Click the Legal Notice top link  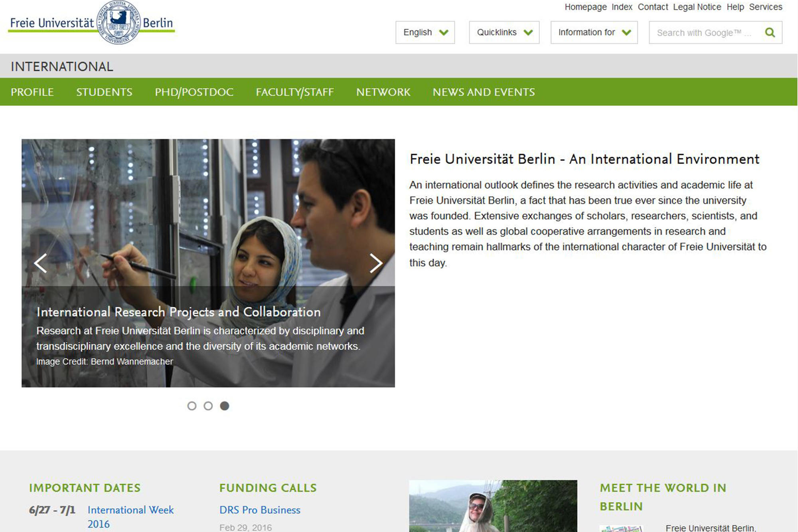tap(697, 7)
